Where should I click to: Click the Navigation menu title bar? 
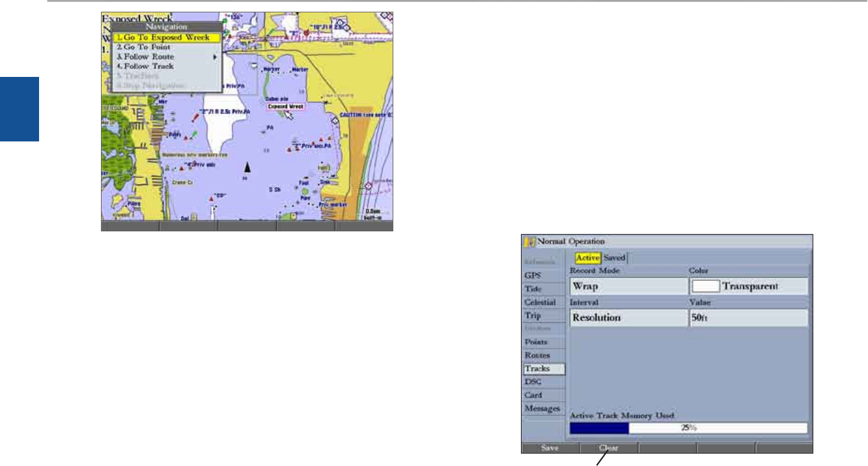166,27
